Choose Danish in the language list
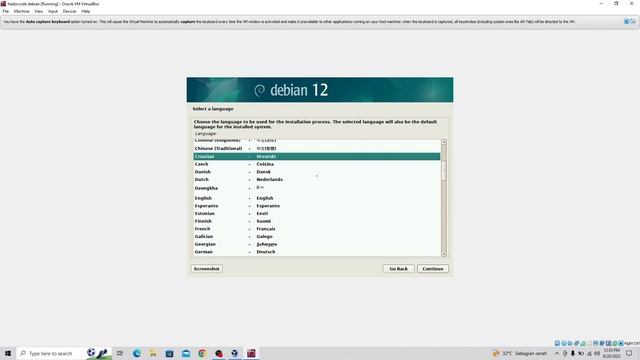The width and height of the screenshot is (640, 360). (317, 172)
